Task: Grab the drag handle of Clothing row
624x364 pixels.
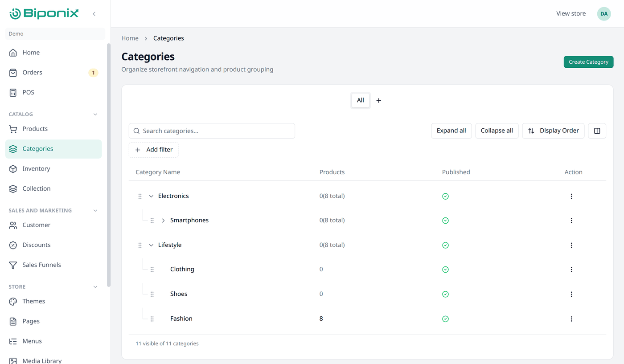Action: pyautogui.click(x=152, y=270)
